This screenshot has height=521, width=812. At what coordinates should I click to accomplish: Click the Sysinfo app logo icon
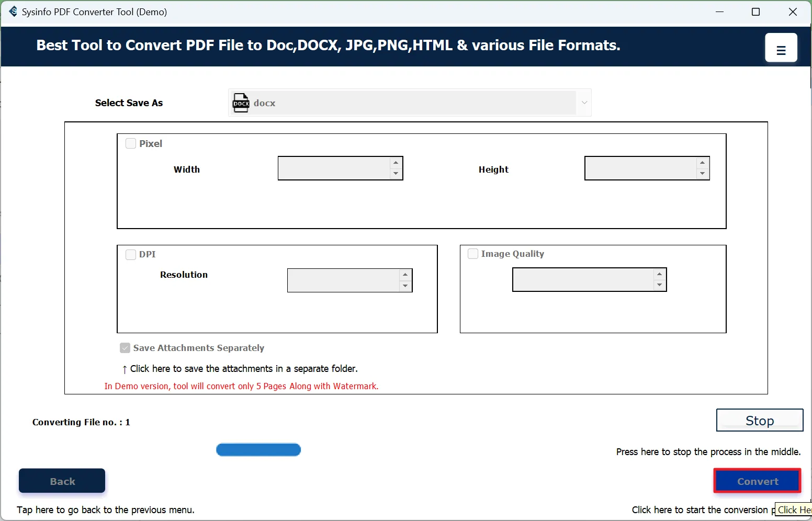tap(13, 12)
